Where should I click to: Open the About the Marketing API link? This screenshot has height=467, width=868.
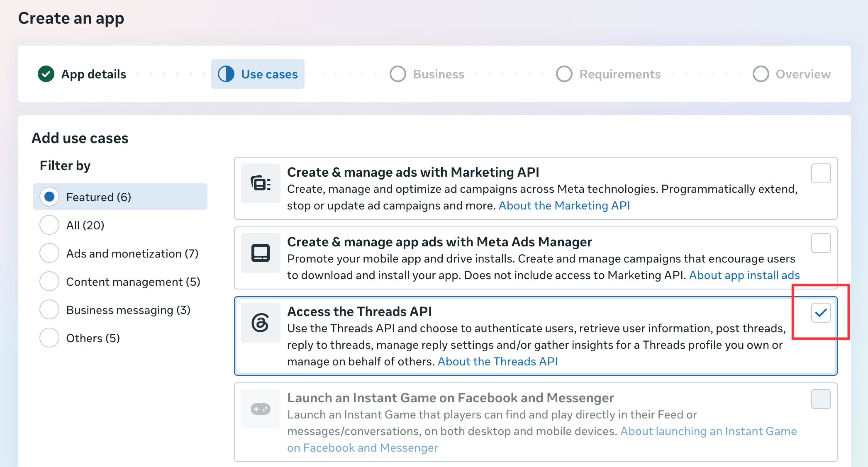pyautogui.click(x=564, y=205)
